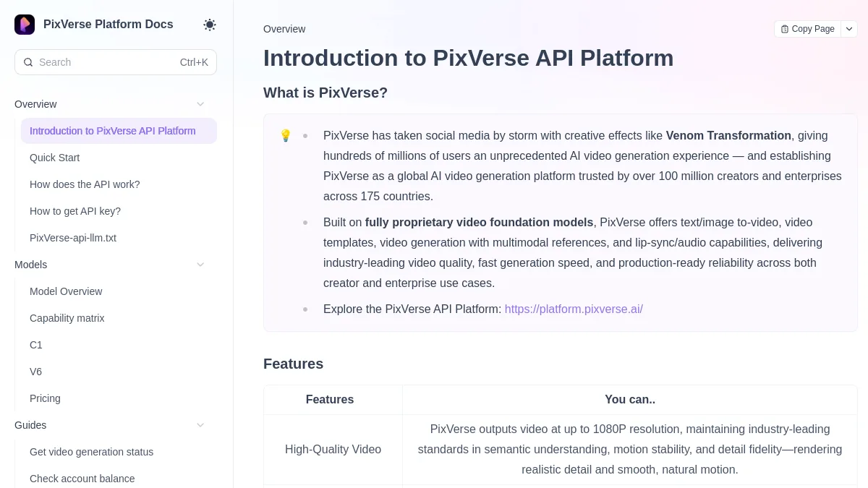Screen dimensions: 868x488
Task: Toggle the light/dark theme sun icon
Action: coord(210,25)
